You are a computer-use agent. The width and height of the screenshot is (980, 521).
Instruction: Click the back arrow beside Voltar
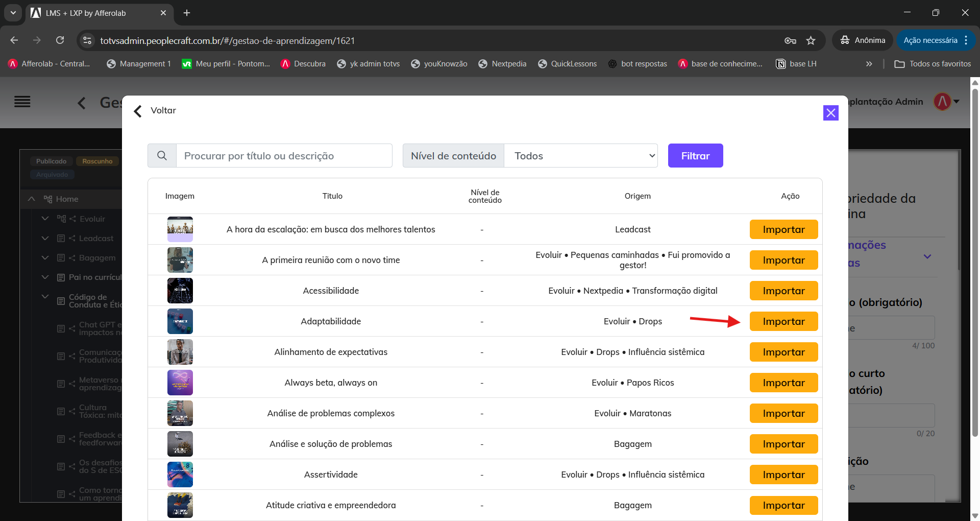(x=137, y=111)
